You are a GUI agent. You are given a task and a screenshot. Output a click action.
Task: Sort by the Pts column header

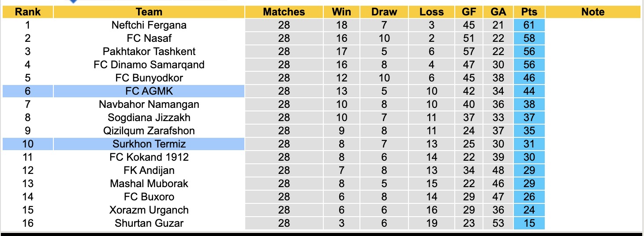point(529,12)
